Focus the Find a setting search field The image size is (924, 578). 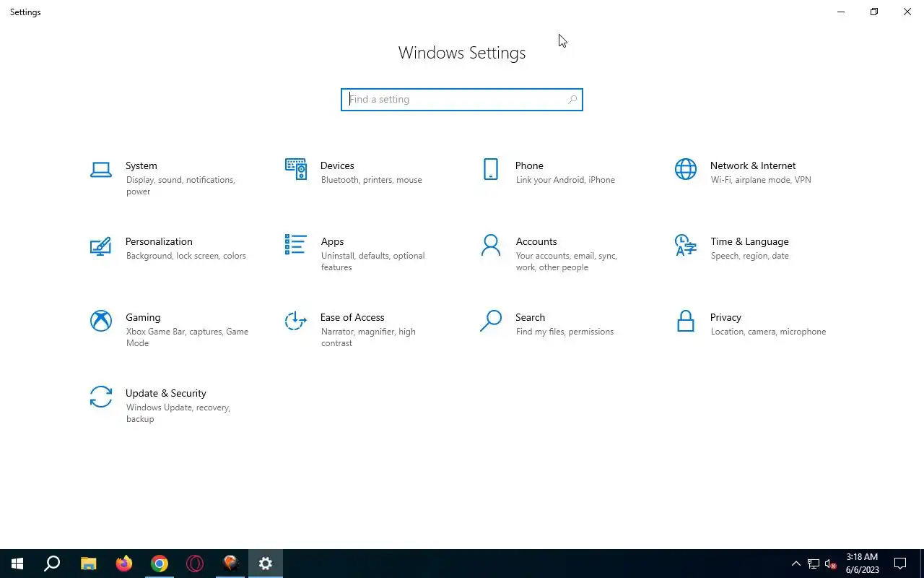462,100
